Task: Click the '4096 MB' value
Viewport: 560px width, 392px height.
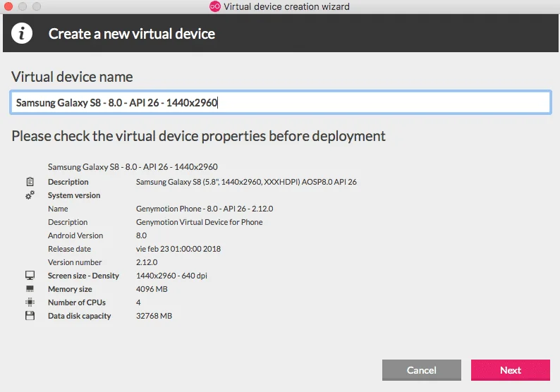Action: (152, 289)
